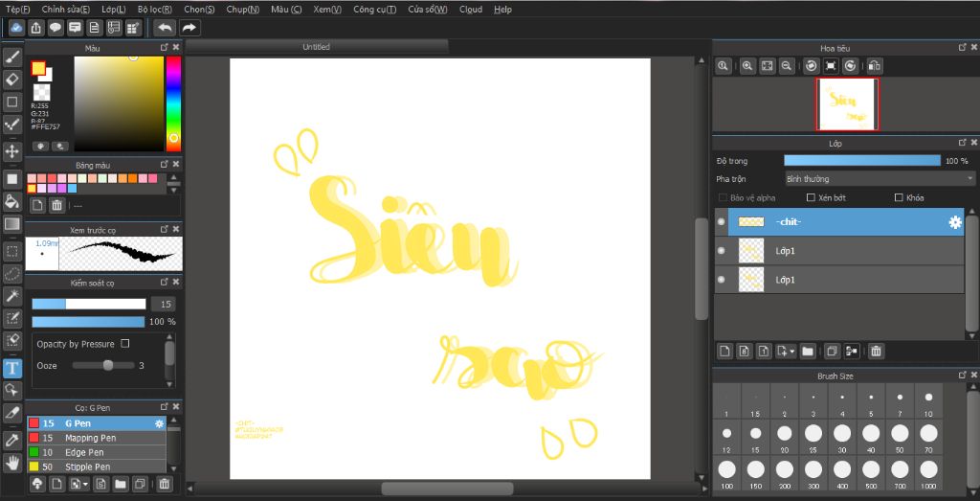Delete layer using trash icon in layer panel
Image resolution: width=980 pixels, height=501 pixels.
pyautogui.click(x=876, y=352)
